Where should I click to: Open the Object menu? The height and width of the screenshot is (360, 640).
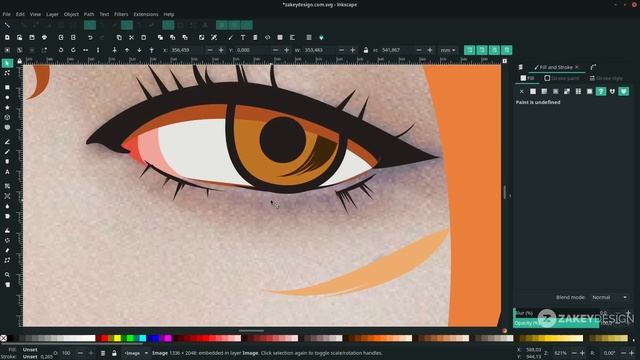pos(71,14)
